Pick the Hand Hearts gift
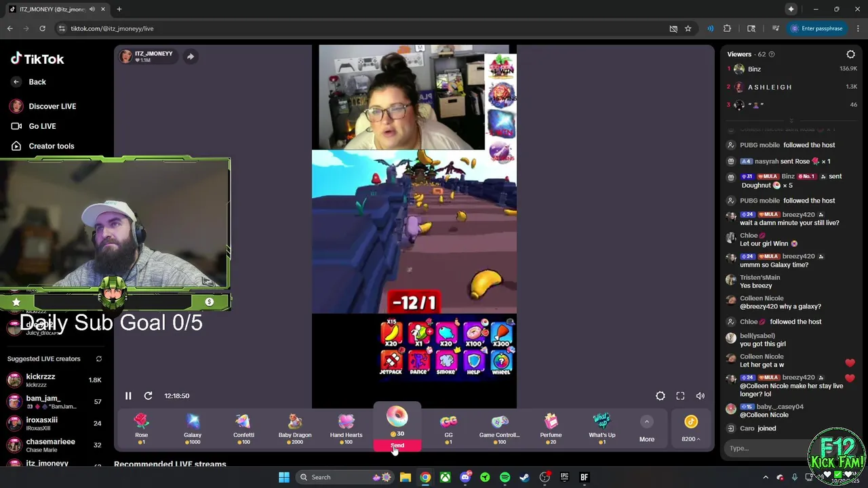 click(x=346, y=428)
